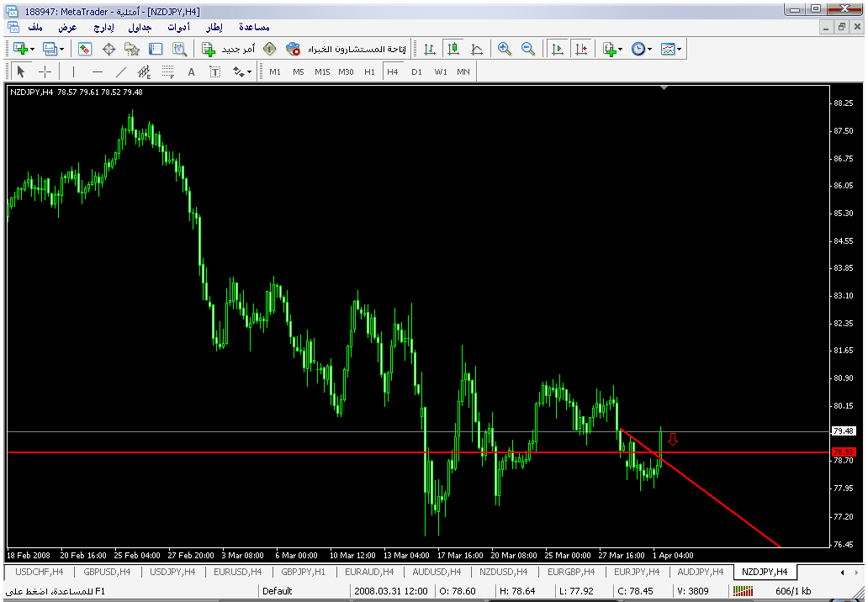This screenshot has height=602, width=868.
Task: Click the Zoom Out magnifier icon
Action: coord(528,49)
